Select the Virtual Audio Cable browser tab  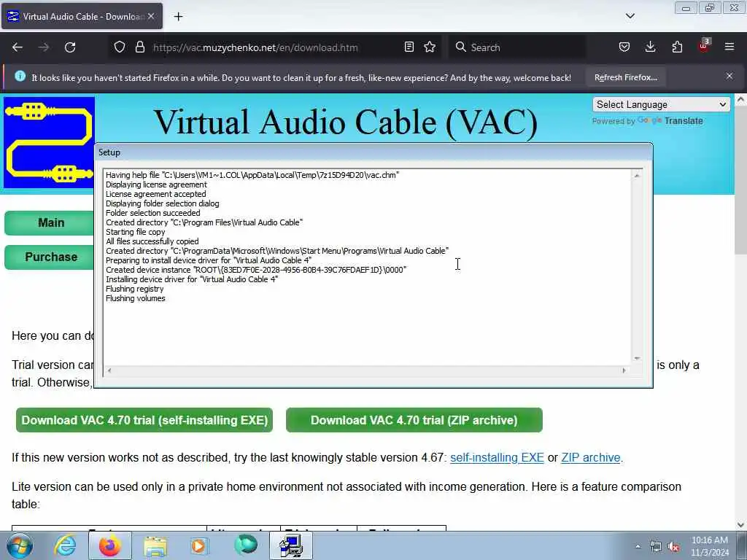(82, 16)
